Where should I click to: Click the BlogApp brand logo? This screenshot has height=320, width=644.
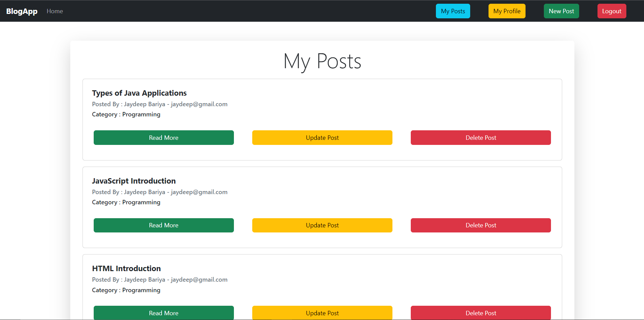(22, 11)
